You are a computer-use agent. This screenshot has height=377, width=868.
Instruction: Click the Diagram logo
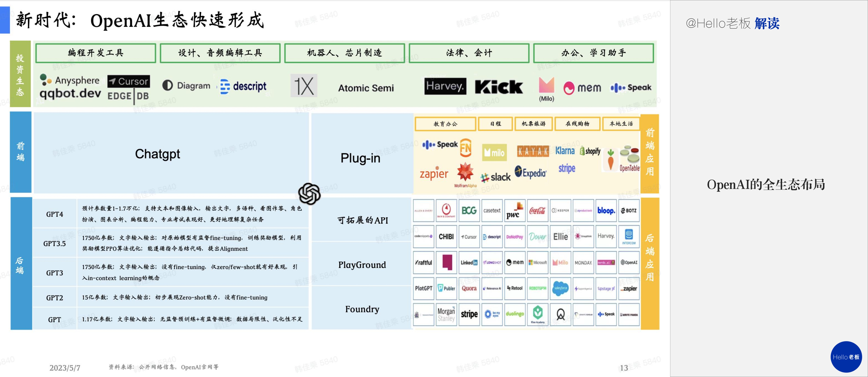point(186,86)
